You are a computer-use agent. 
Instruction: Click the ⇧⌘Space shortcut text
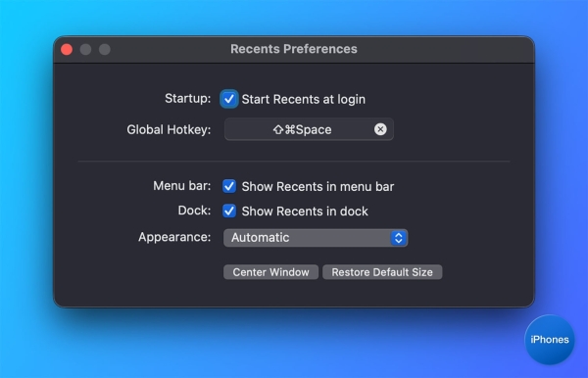coord(302,129)
